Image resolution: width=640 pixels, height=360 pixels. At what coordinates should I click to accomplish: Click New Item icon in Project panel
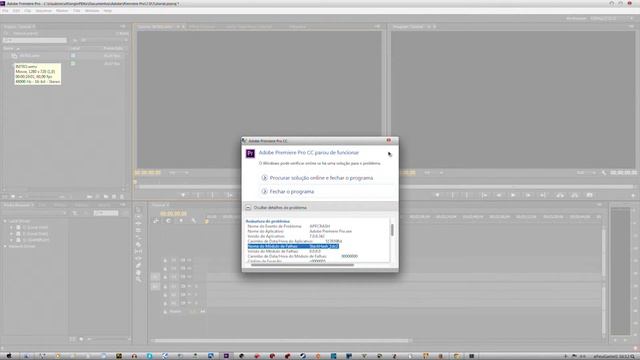coord(114,197)
